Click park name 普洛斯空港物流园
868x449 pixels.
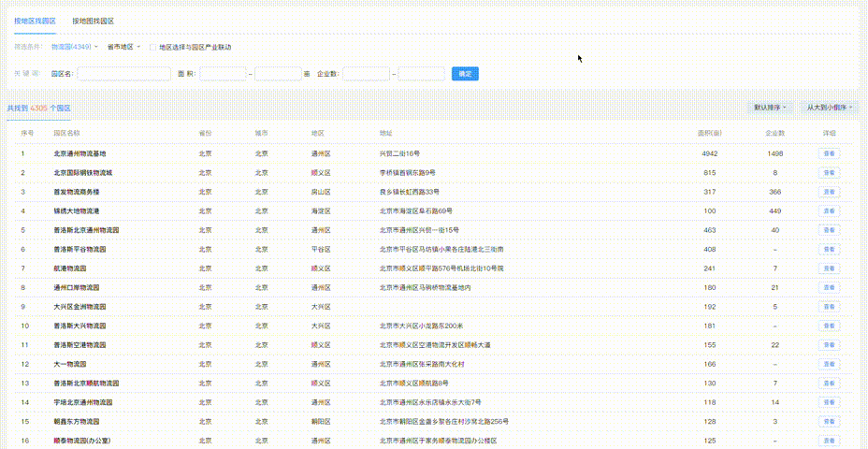click(82, 345)
